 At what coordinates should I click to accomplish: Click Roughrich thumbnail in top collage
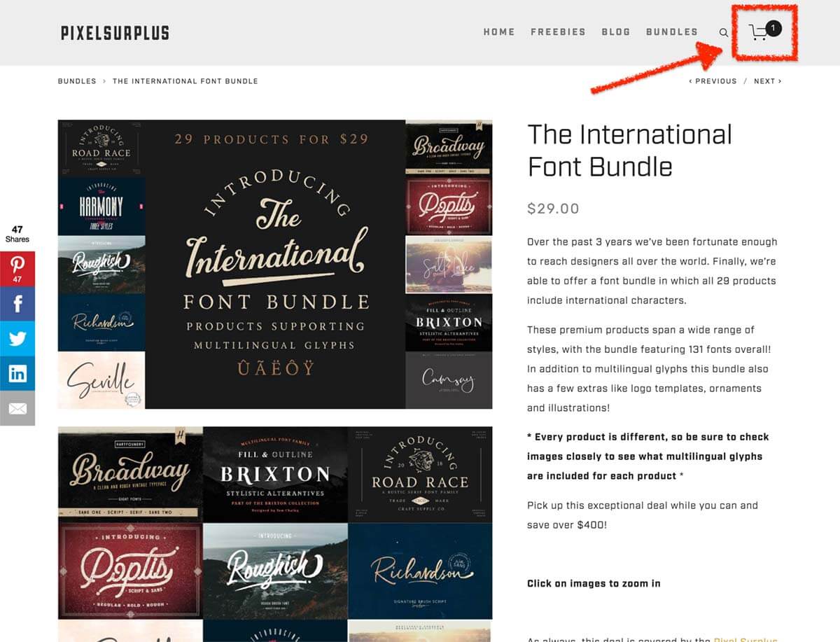(101, 265)
